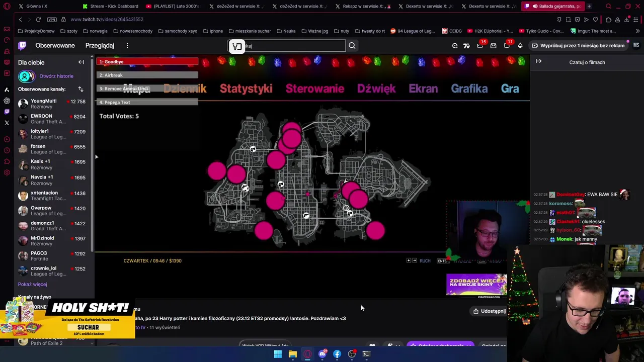Open Opera sidebar settings gear icon

pyautogui.click(x=7, y=172)
